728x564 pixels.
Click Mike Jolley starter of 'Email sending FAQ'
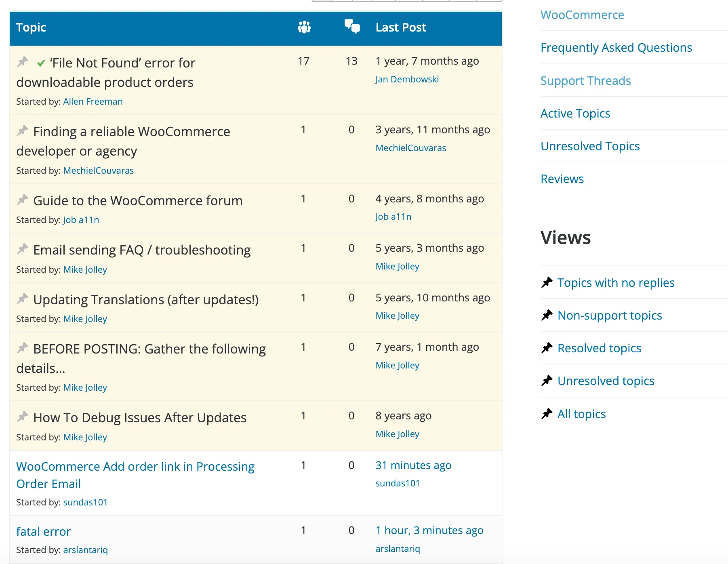click(85, 269)
